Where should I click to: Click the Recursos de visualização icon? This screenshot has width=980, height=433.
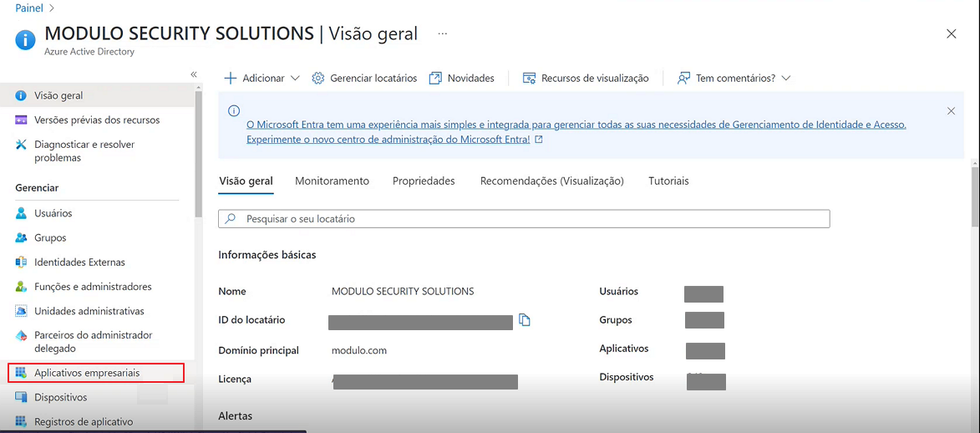click(530, 79)
